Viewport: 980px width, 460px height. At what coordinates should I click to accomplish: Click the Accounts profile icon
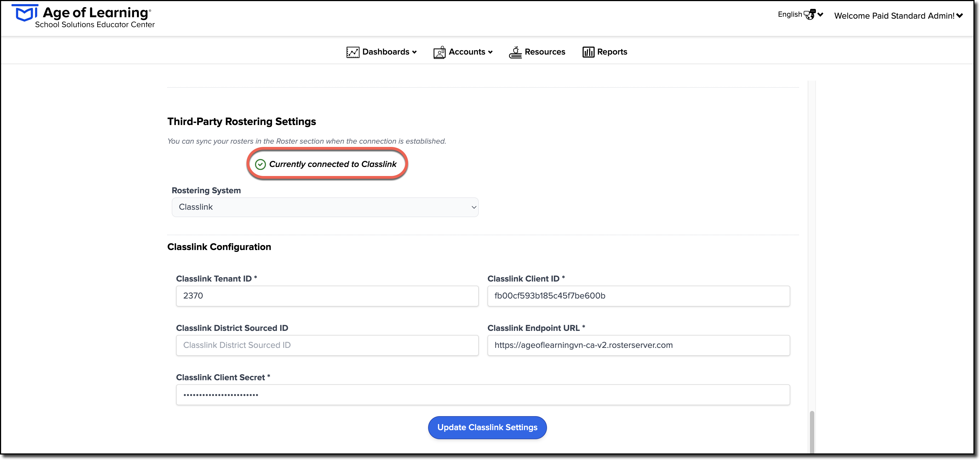tap(439, 52)
